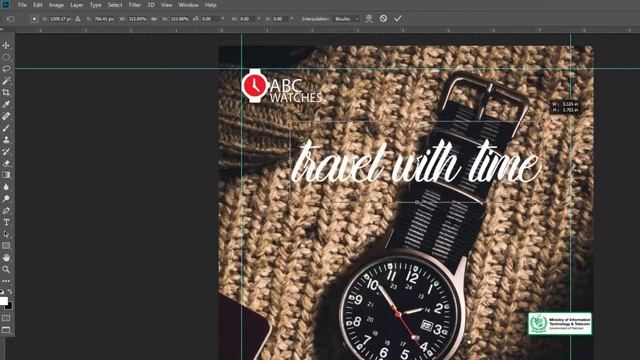Open the Type menu
Image resolution: width=640 pixels, height=360 pixels.
[96, 5]
